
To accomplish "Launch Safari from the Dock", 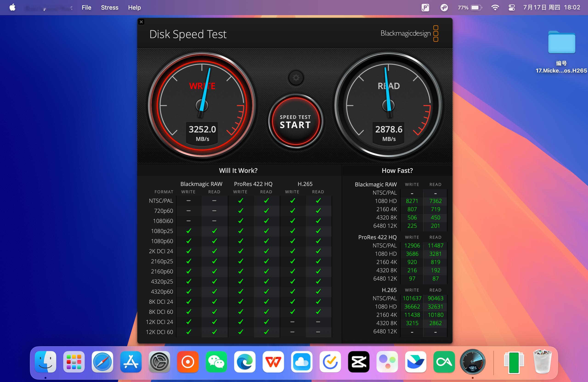I will [x=102, y=362].
